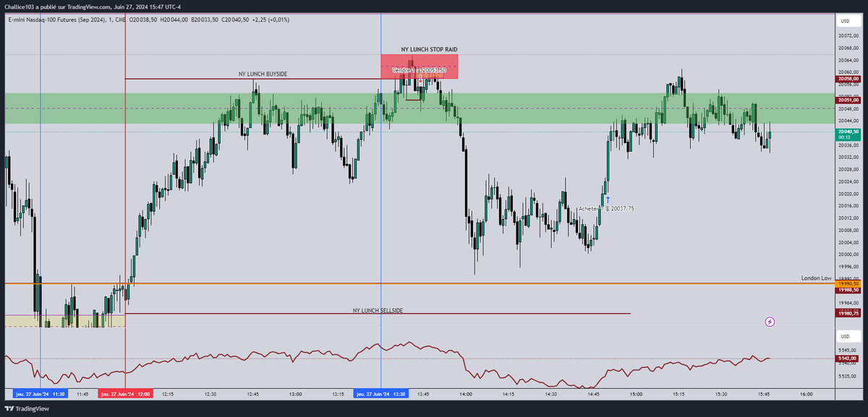868x417 pixels.
Task: Click the purple lightning bolt event icon
Action: pos(770,322)
